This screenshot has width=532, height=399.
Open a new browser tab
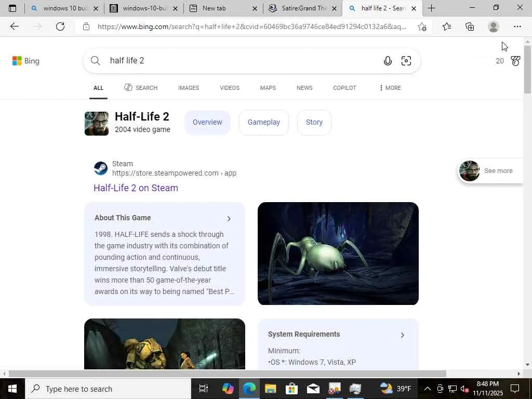[431, 8]
